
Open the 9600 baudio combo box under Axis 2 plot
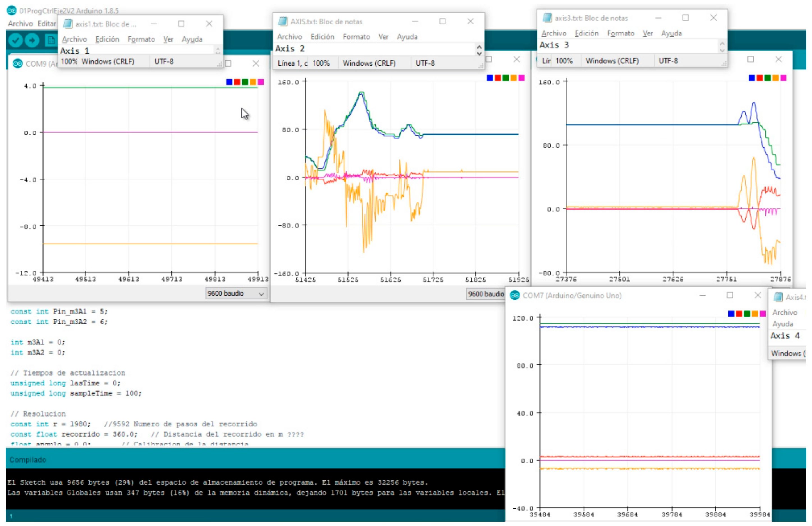(486, 294)
